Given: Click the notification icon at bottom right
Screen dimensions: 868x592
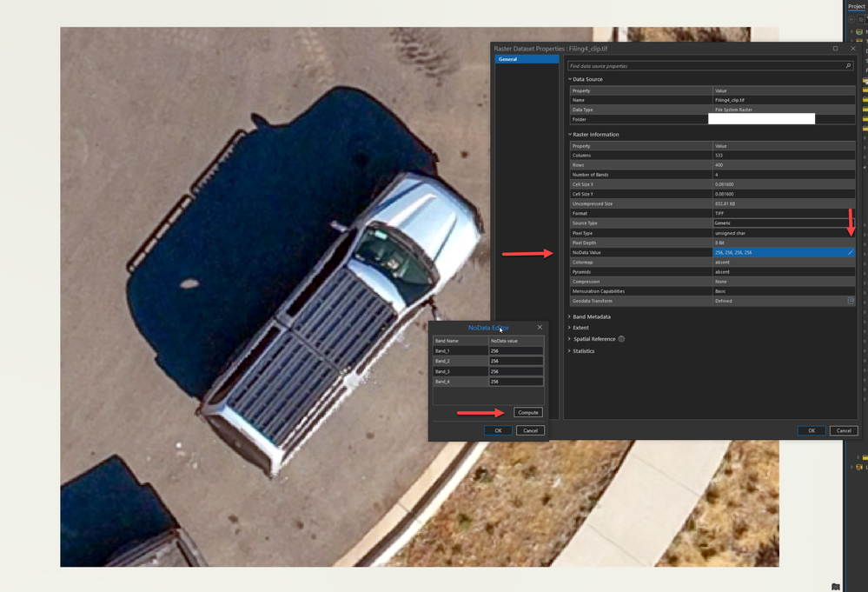Looking at the screenshot, I should click(x=835, y=587).
